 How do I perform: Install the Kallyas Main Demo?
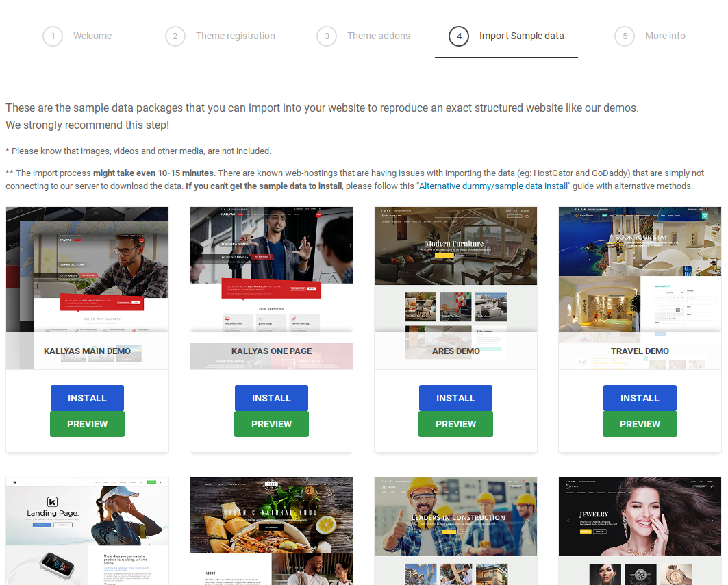pos(87,398)
